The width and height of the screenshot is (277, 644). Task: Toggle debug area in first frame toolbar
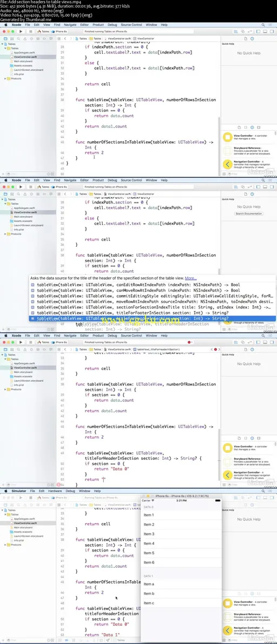[x=265, y=31]
